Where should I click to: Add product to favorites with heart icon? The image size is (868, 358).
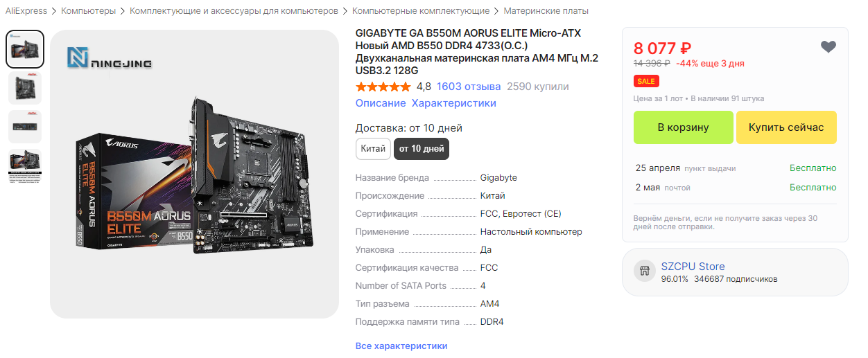pyautogui.click(x=828, y=47)
